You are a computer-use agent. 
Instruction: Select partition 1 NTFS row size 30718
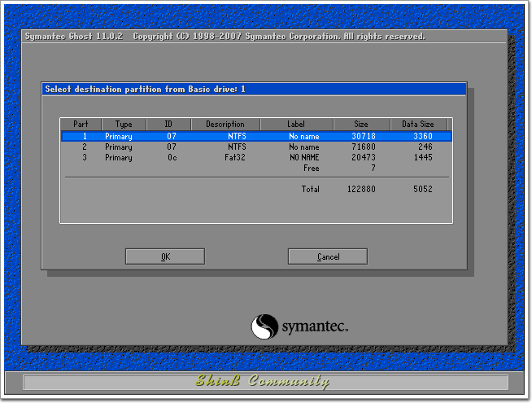[256, 136]
